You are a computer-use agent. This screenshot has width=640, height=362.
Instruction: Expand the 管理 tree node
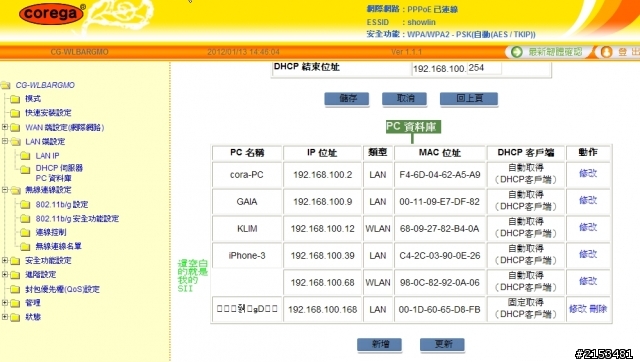(x=5, y=302)
